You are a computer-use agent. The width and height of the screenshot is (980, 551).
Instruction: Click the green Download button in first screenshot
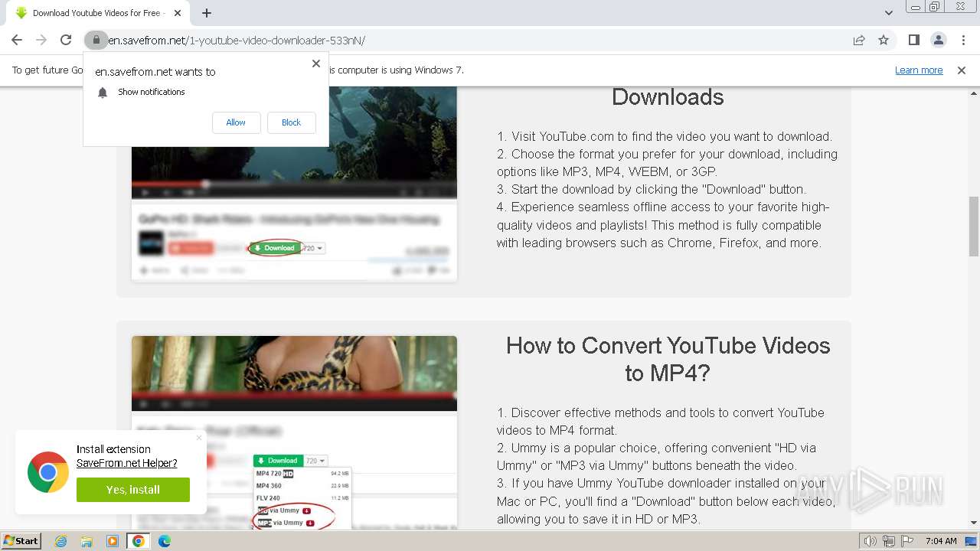[274, 248]
